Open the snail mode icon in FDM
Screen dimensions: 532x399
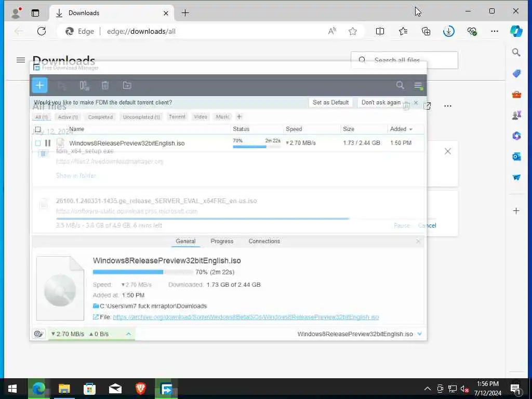coord(38,334)
